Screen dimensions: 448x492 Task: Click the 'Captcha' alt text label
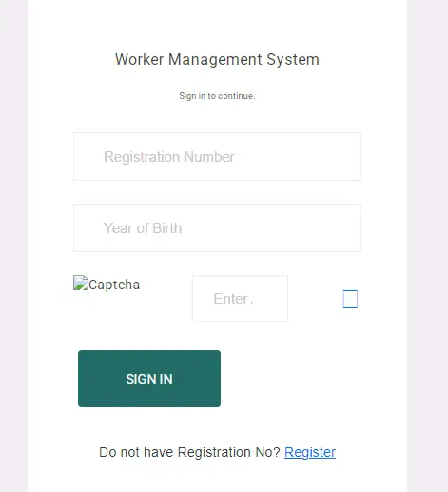[114, 285]
